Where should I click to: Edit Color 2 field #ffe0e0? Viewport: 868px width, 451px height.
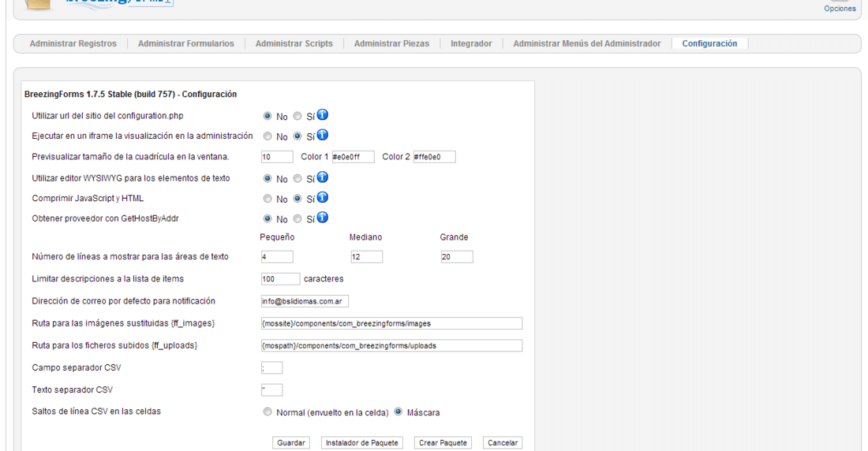tap(435, 157)
